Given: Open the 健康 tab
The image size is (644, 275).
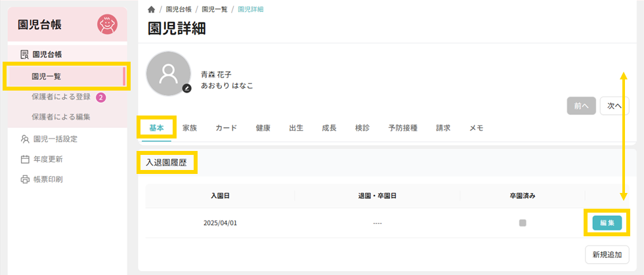Looking at the screenshot, I should [x=263, y=128].
